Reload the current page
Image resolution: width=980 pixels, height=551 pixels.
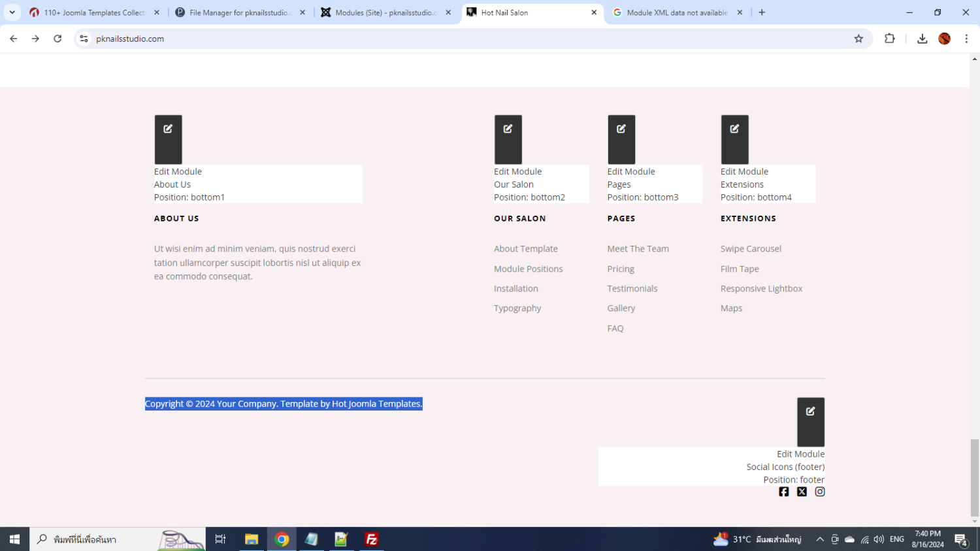(57, 39)
